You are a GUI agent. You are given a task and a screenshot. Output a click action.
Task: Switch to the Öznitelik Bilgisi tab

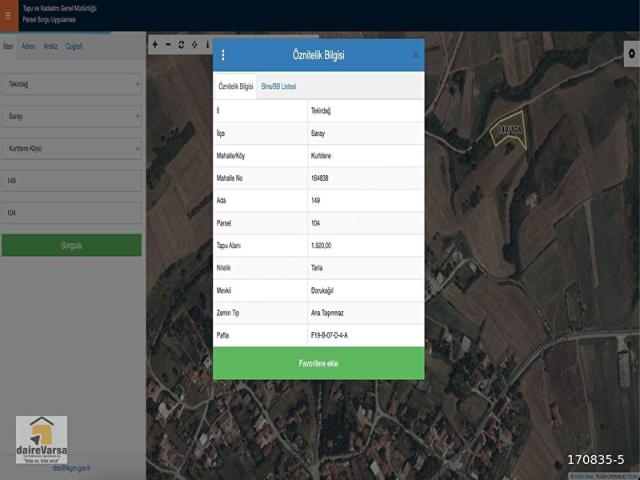pos(236,86)
